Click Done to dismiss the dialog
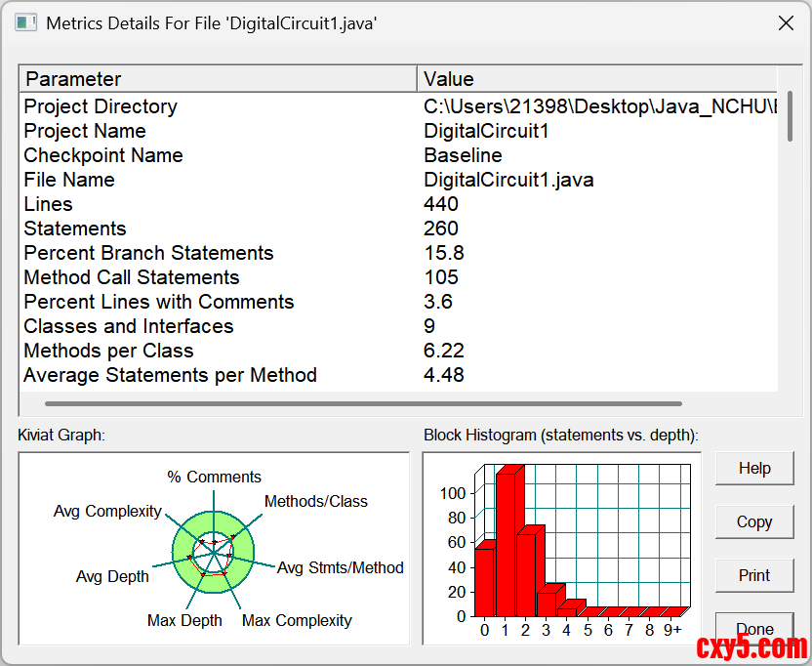This screenshot has width=812, height=666. coord(753,628)
